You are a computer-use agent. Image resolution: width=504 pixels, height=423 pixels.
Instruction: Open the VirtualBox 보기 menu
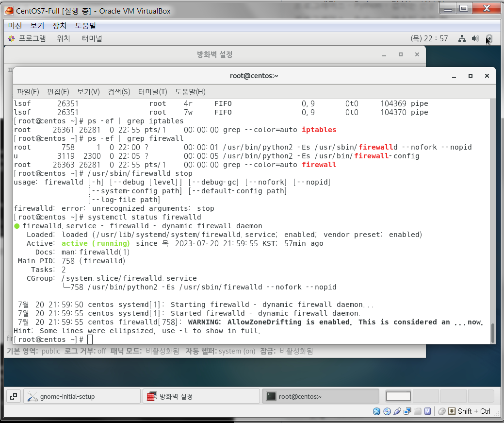click(x=37, y=25)
